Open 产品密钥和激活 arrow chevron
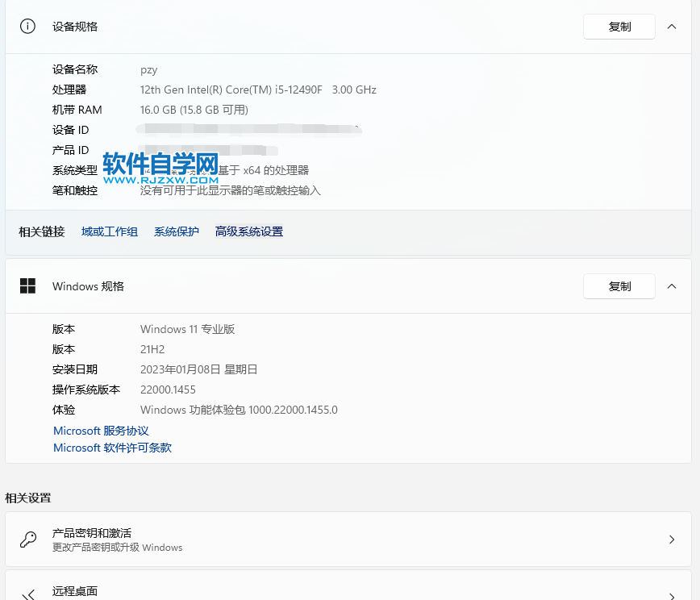This screenshot has height=600, width=700. click(x=672, y=540)
